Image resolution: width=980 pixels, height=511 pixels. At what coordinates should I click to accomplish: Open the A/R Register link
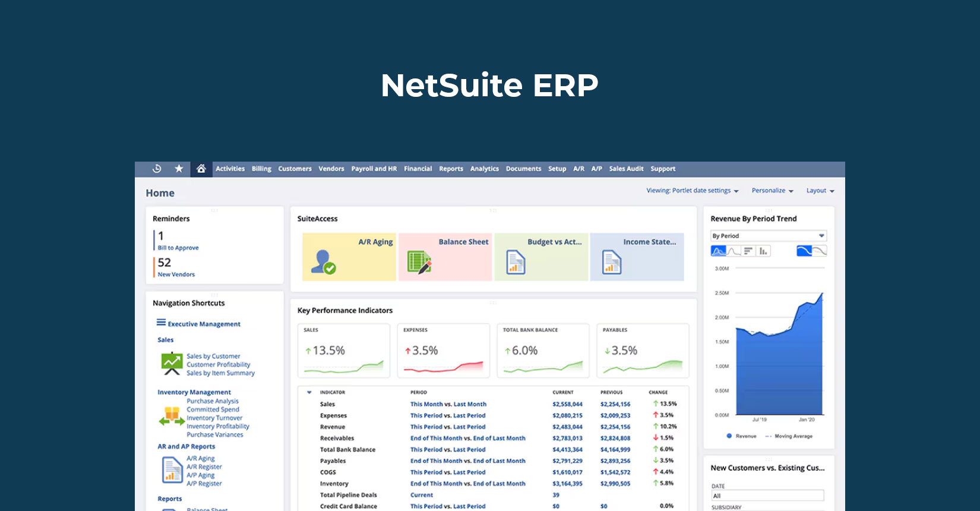204,467
